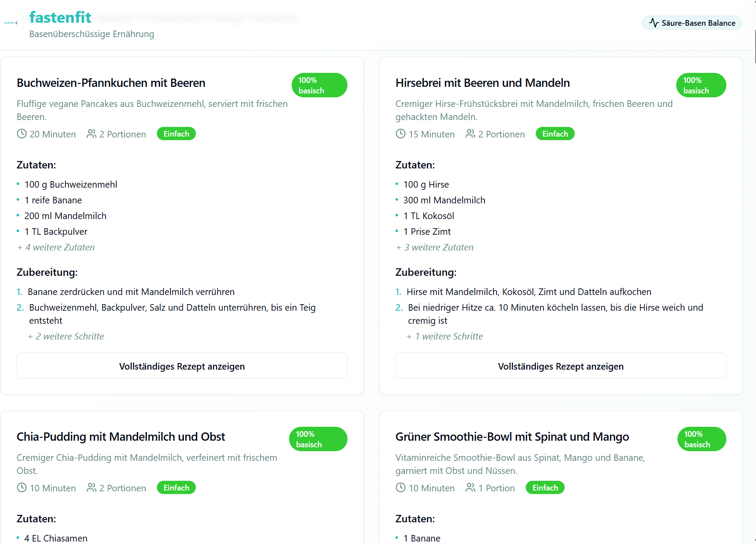Show full Hirsebrei recipe
Viewport: 756px width, 545px height.
(x=561, y=366)
